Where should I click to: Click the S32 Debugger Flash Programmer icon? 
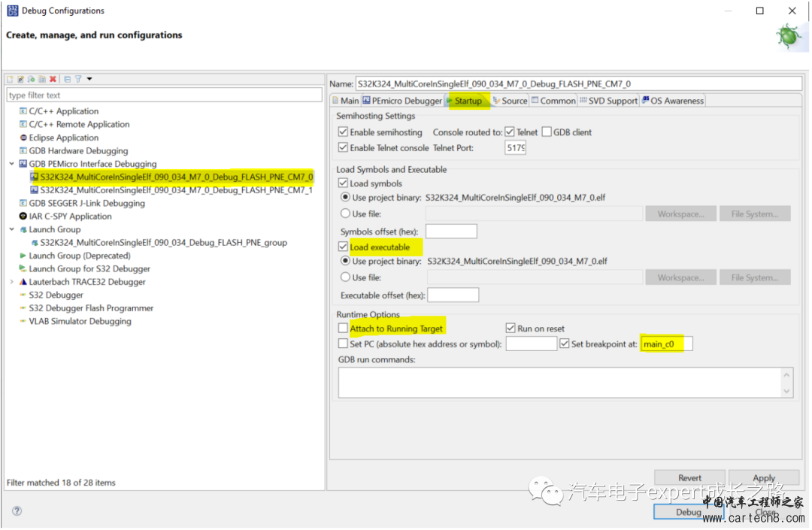click(x=23, y=308)
